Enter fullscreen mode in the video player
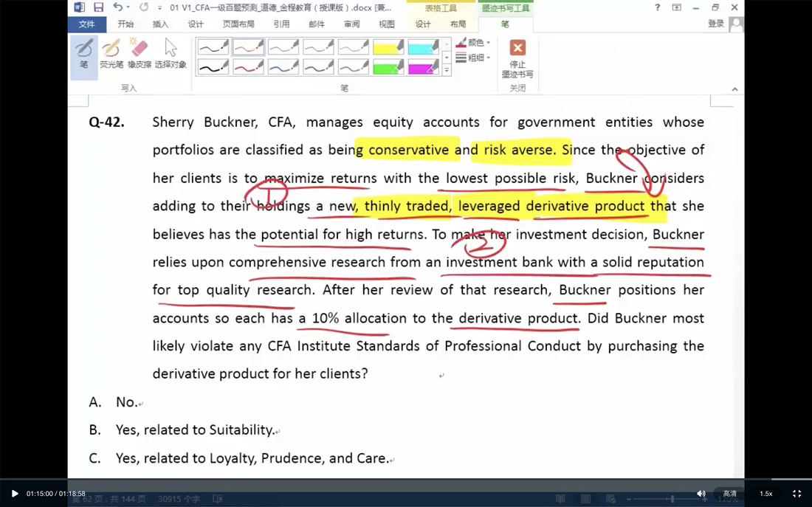This screenshot has width=812, height=507. tap(797, 494)
